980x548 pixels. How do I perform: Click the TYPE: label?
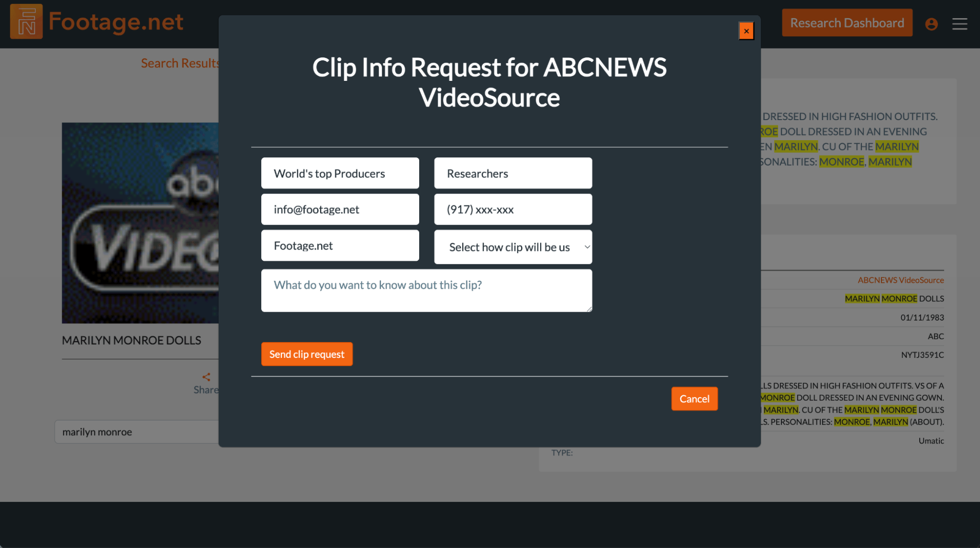(562, 452)
